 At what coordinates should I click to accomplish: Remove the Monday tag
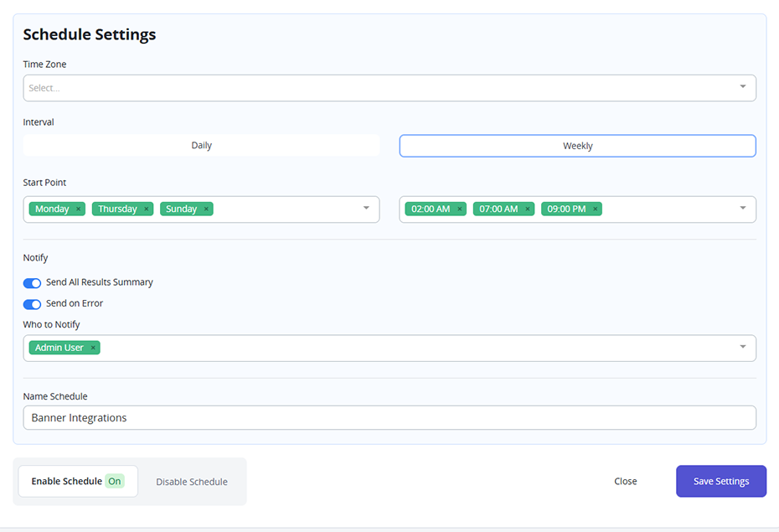[x=78, y=209]
